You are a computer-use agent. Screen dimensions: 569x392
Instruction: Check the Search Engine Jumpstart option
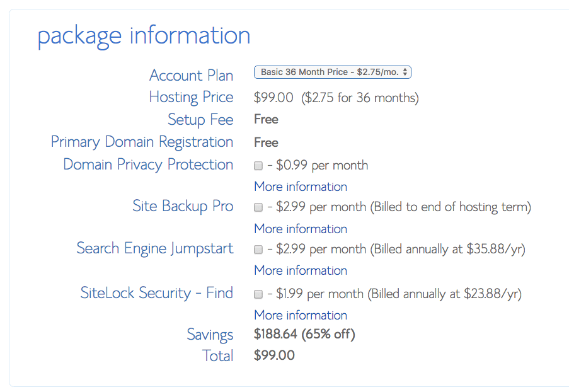[258, 250]
